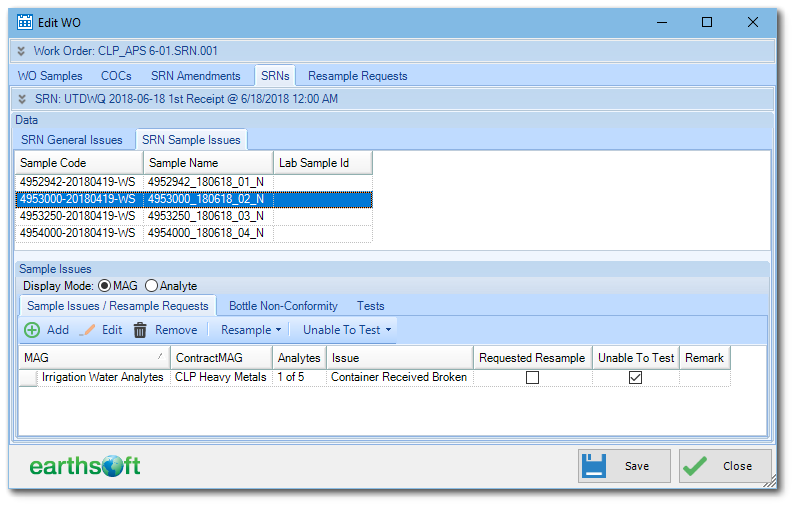Collapse the SRN UTDWQ header chevron
793x505 pixels.
22,99
